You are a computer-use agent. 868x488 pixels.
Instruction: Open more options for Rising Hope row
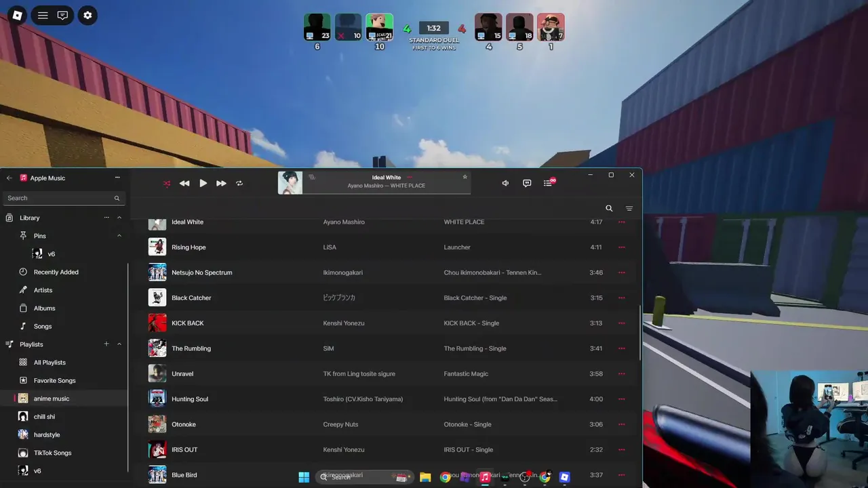click(x=621, y=247)
